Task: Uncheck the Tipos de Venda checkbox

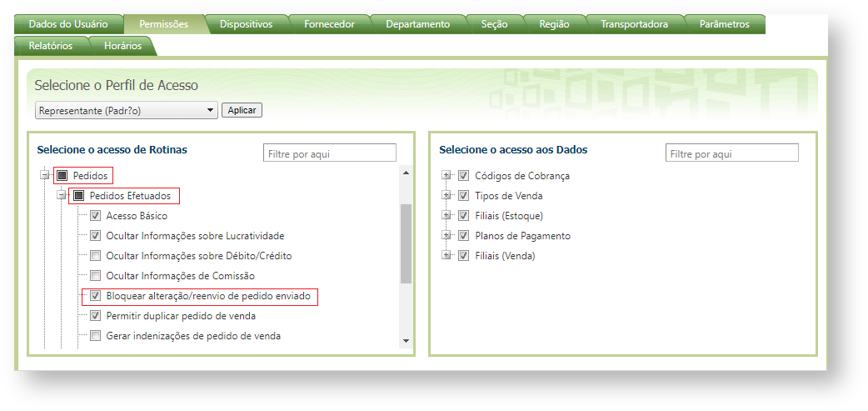Action: (x=464, y=196)
